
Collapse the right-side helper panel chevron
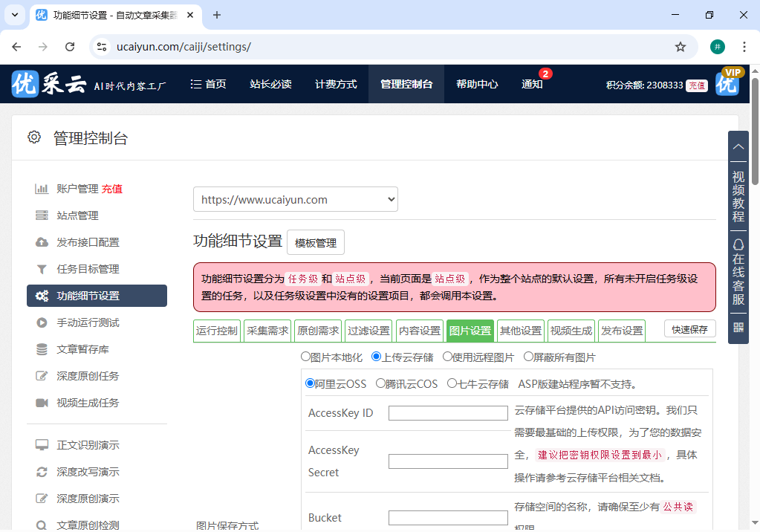click(738, 146)
